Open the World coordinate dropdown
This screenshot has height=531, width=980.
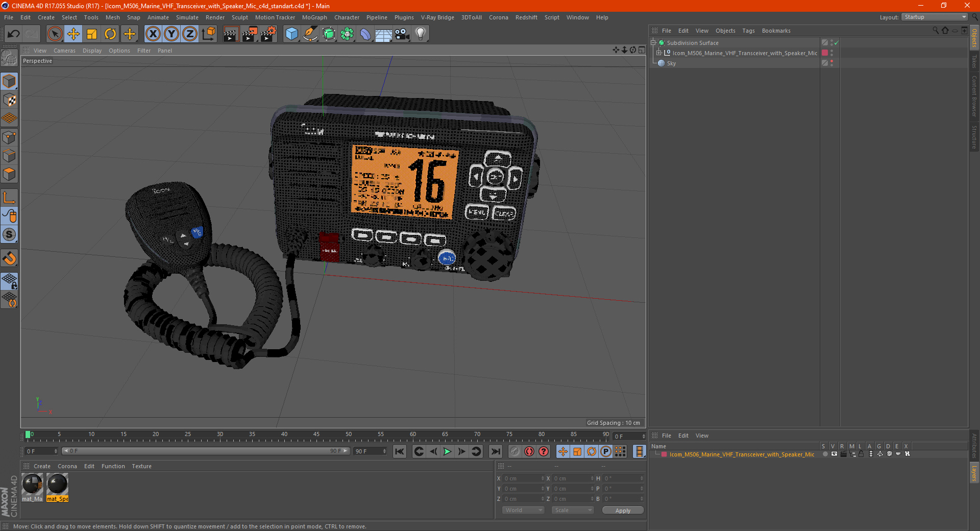[x=523, y=510]
